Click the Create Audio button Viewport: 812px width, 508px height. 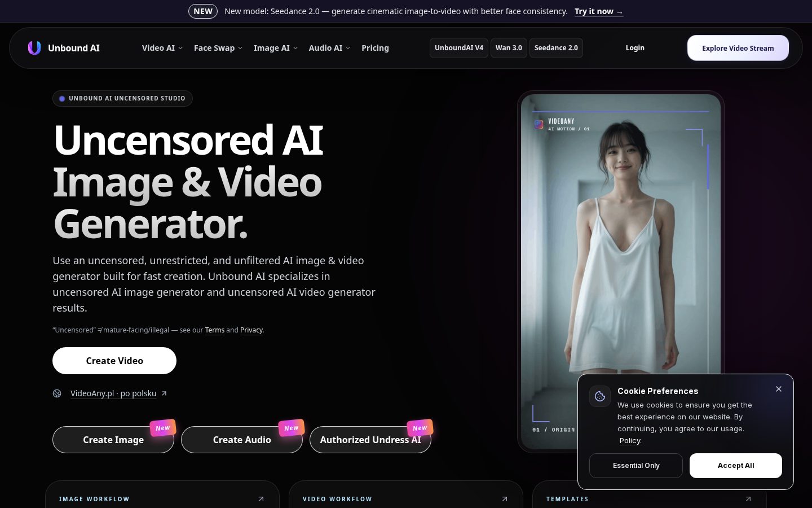pos(242,440)
